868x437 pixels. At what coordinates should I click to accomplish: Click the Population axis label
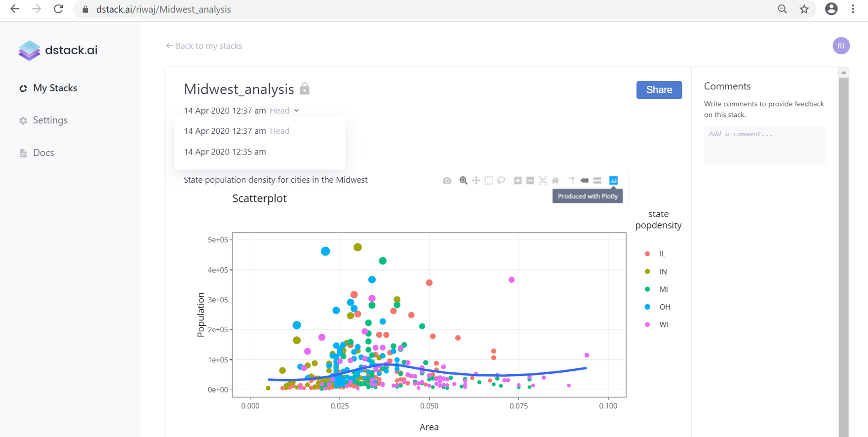click(200, 315)
